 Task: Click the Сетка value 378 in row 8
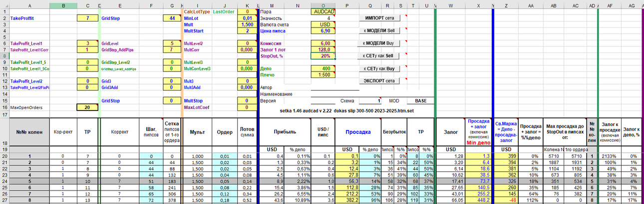click(172, 200)
